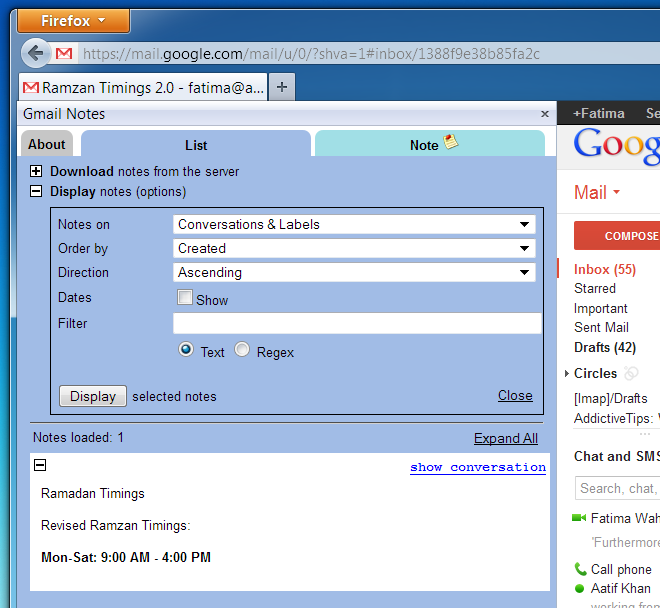Open the Firefox menu button
The image size is (660, 608).
[x=74, y=21]
